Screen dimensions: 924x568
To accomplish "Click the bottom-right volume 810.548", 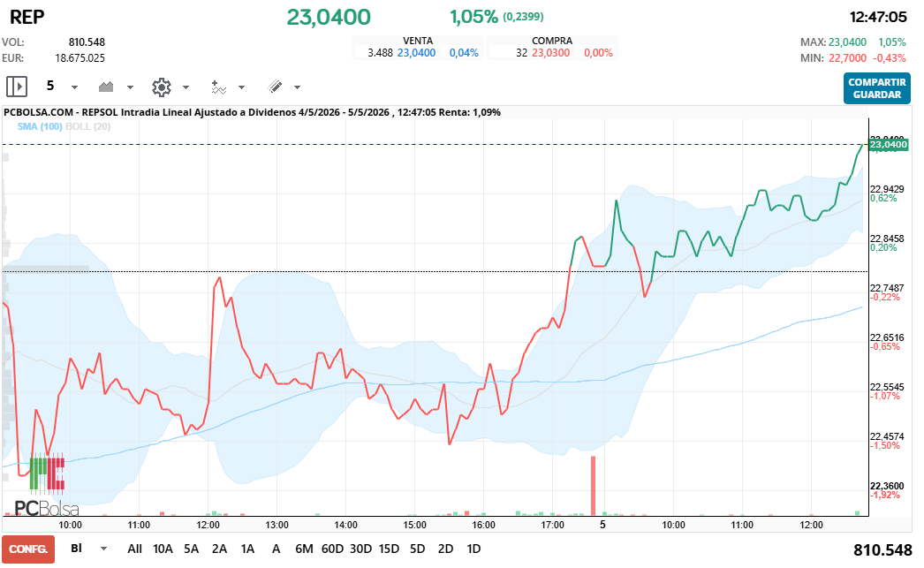I will [882, 550].
